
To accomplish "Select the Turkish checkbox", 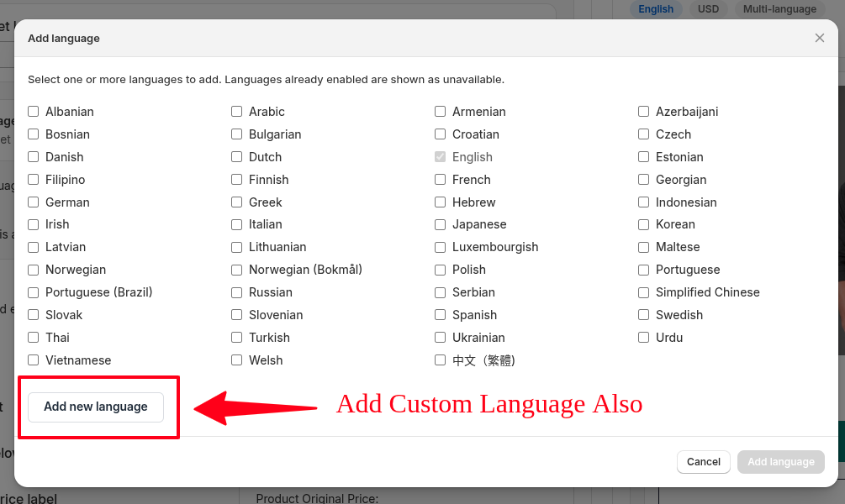I will coord(236,337).
